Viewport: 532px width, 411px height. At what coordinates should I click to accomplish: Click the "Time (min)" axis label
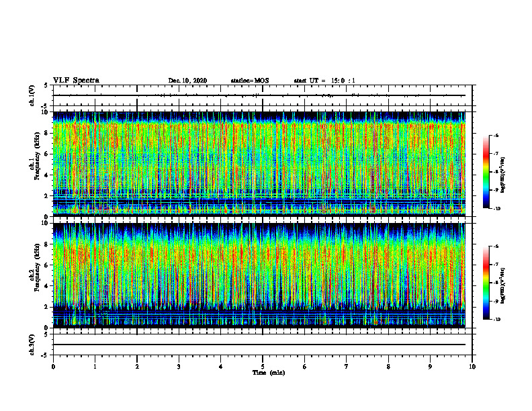[x=269, y=373]
